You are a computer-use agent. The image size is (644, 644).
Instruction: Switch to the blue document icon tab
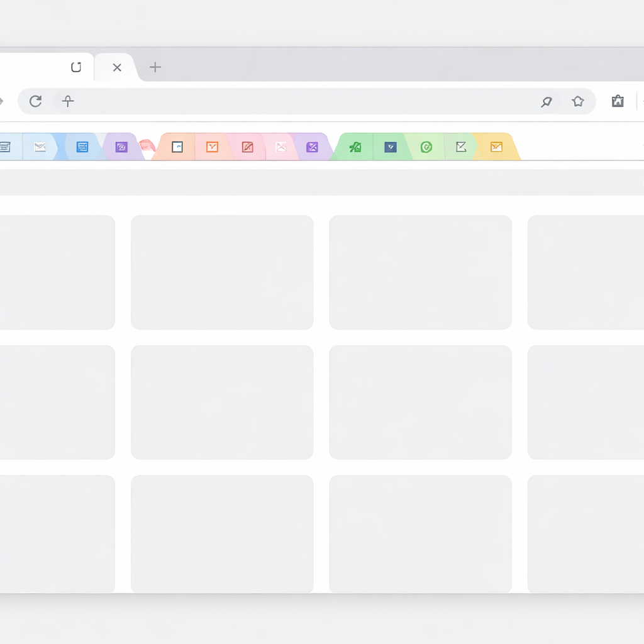[82, 147]
